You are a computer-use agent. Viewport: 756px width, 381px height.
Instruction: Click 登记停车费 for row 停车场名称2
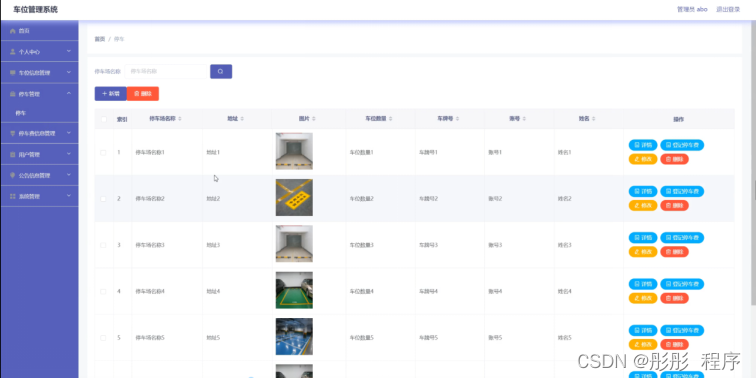682,191
